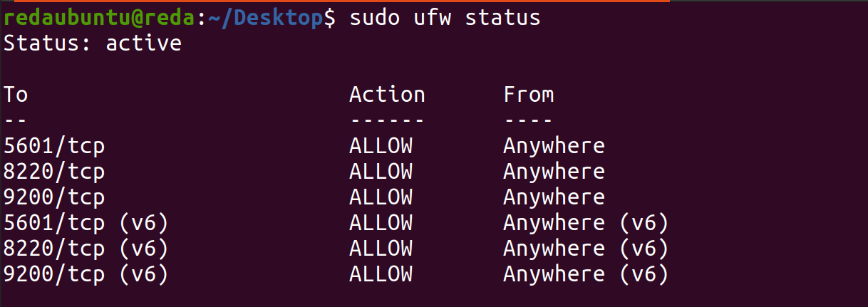Click the 8220/tcp (v6) rule entry
868x307 pixels.
pos(86,249)
